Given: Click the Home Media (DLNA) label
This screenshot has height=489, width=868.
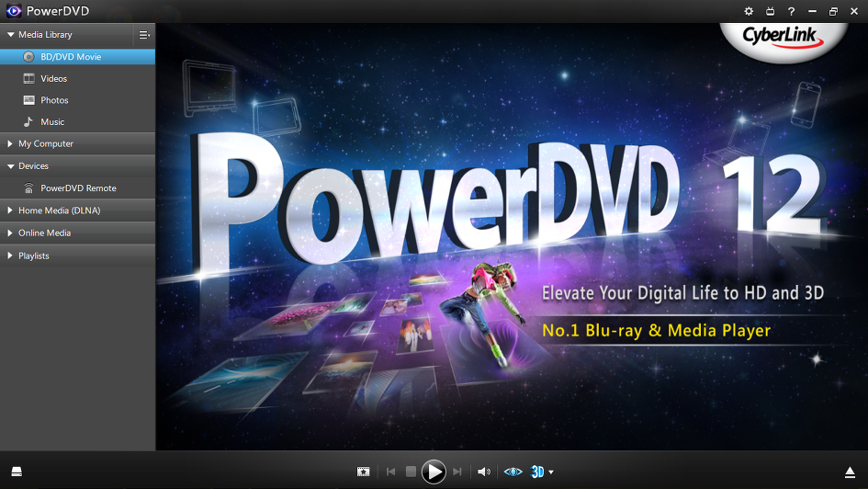Looking at the screenshot, I should pyautogui.click(x=59, y=210).
